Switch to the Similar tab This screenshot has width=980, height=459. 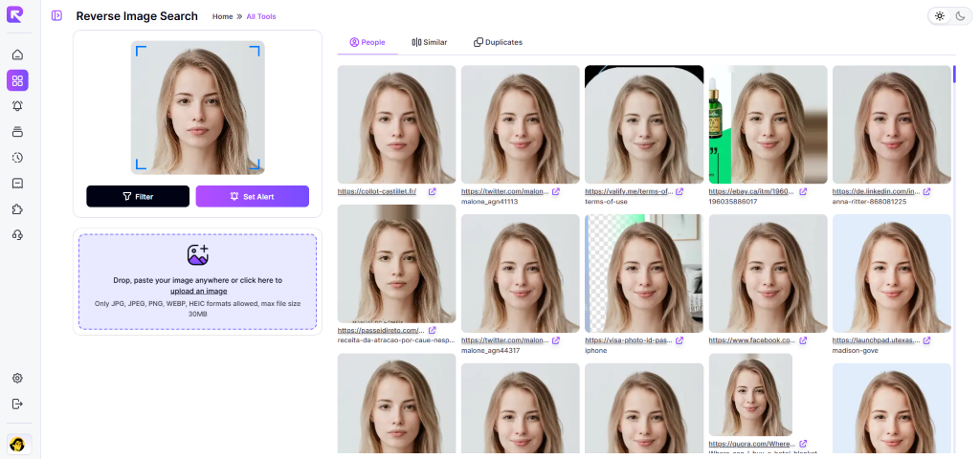pos(429,42)
